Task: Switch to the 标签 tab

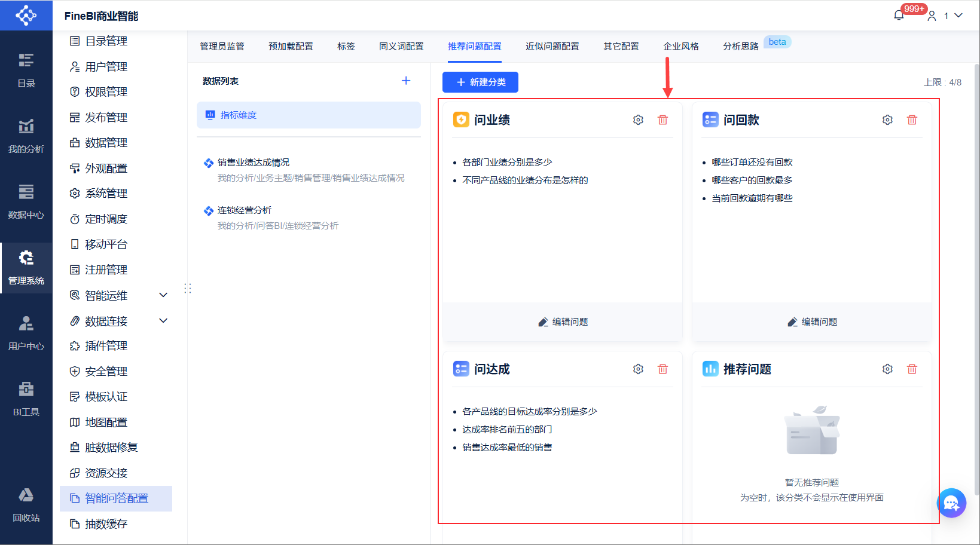Action: [x=346, y=47]
